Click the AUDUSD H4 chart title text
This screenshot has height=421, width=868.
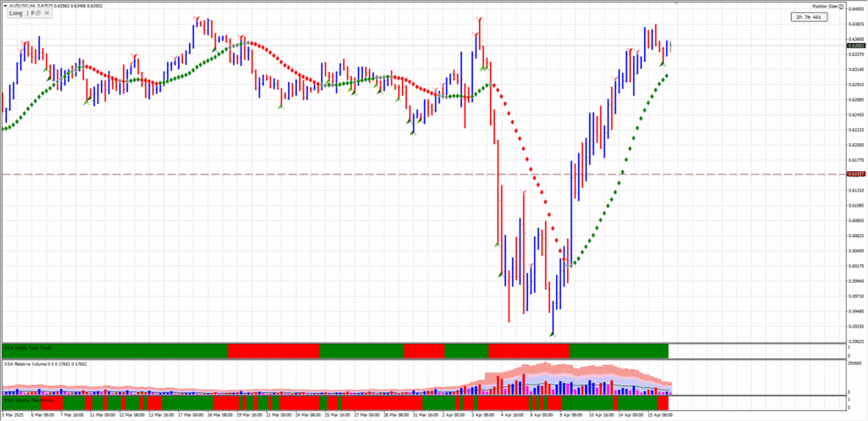pos(21,6)
